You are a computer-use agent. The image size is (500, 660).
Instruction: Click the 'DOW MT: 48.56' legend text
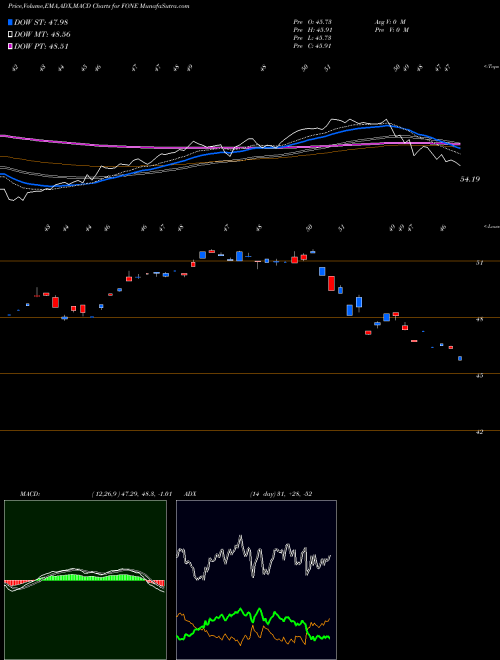pos(43,35)
